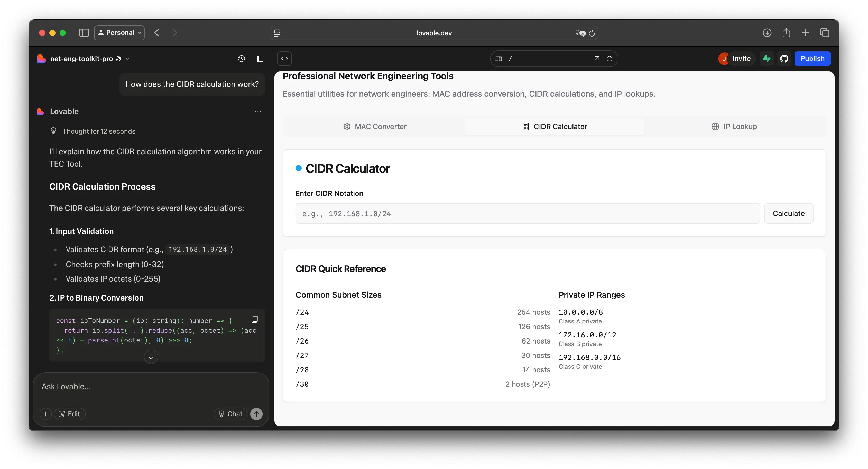Expand net-eng-toolkit-pro project dropdown
This screenshot has height=469, width=868.
pyautogui.click(x=128, y=59)
